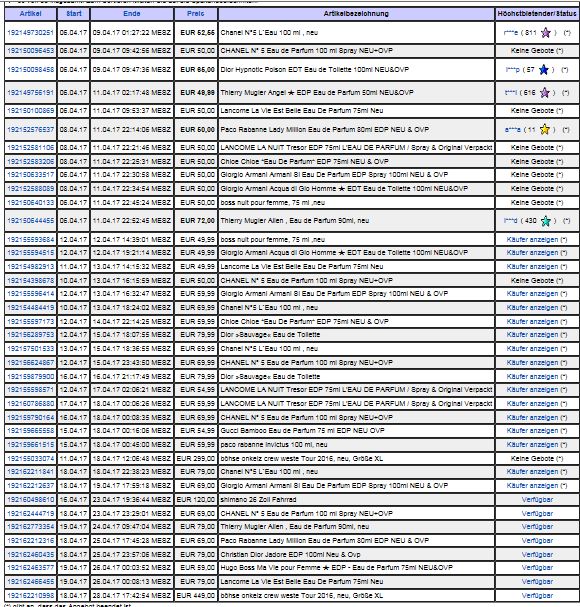Show buyer for Chloe Chloe listing at EUR 59,99
The image size is (580, 607).
click(x=532, y=321)
